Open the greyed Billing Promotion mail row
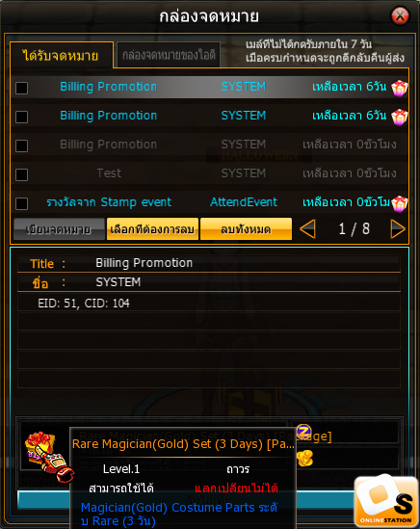 [x=209, y=145]
